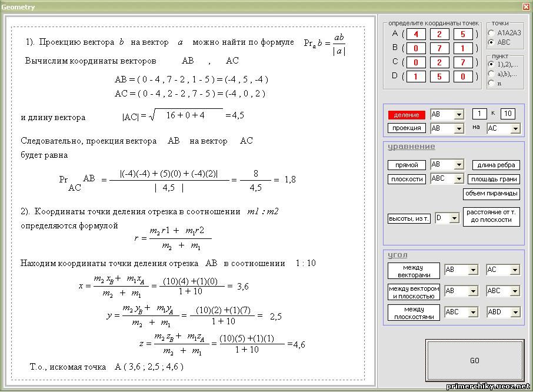Click the ratio field containing 10
Image resolution: width=533 pixels, height=392 pixels.
(507, 114)
